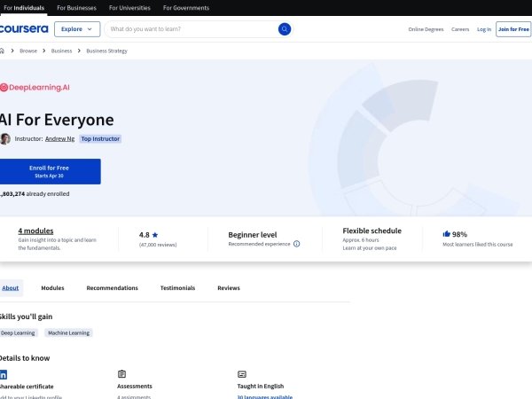Open Careers link
The width and height of the screenshot is (532, 399).
click(x=460, y=29)
